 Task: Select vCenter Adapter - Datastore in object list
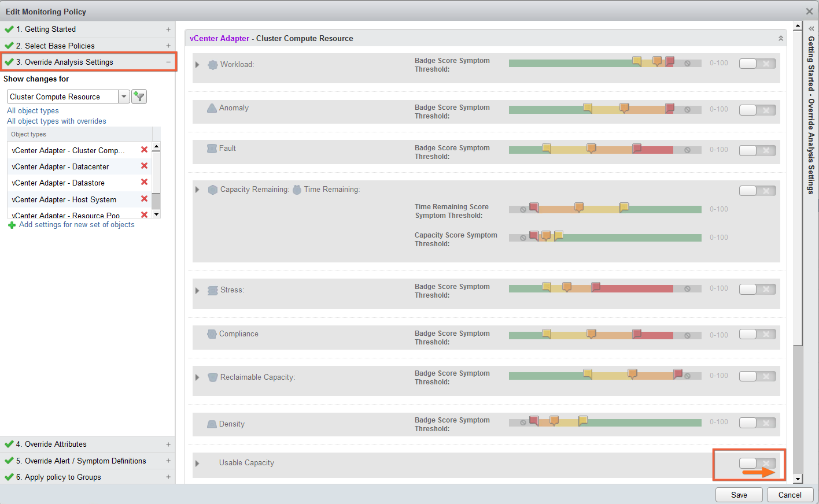(x=58, y=183)
